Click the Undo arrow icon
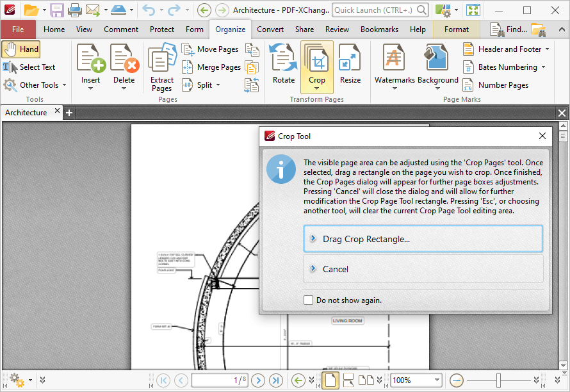Viewport: 570px width, 392px height. click(x=149, y=10)
